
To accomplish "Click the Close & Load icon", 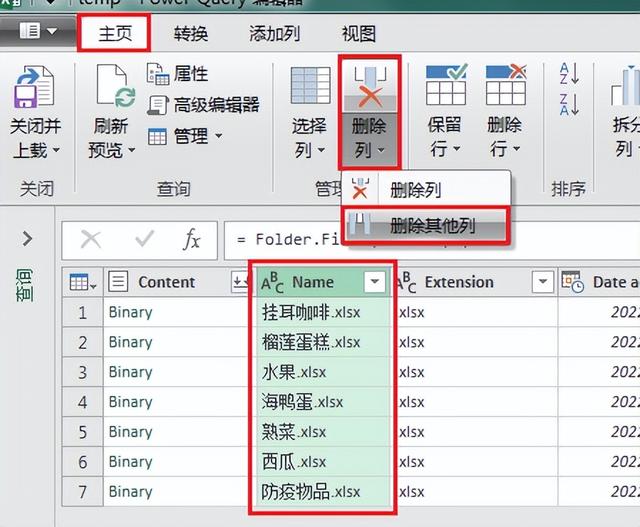I will tap(35, 90).
